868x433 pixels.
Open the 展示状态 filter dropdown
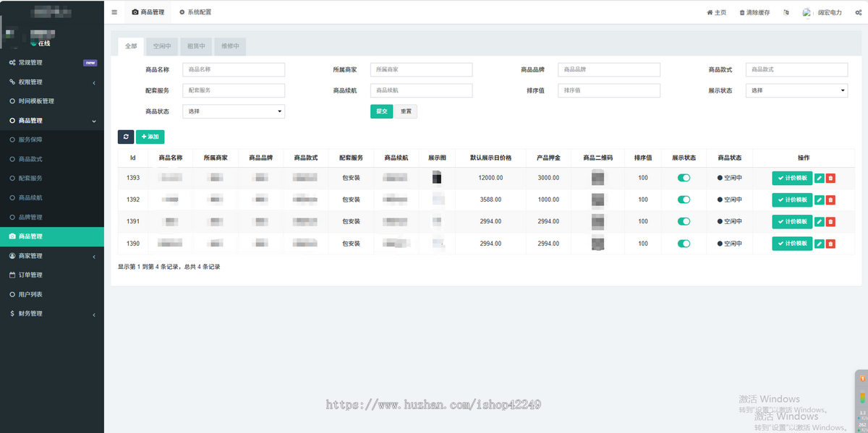[796, 90]
